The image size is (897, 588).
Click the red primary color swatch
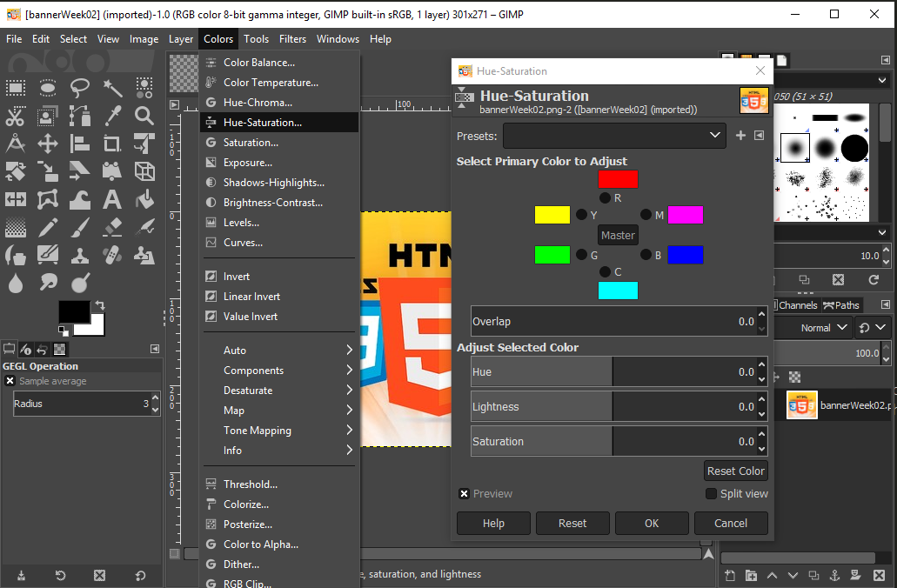coord(618,179)
